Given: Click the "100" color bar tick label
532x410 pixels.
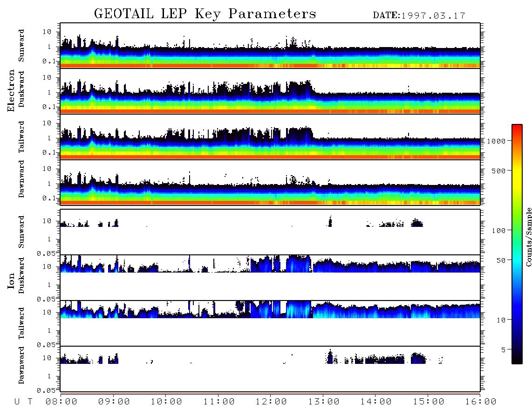Looking at the screenshot, I should tap(499, 231).
